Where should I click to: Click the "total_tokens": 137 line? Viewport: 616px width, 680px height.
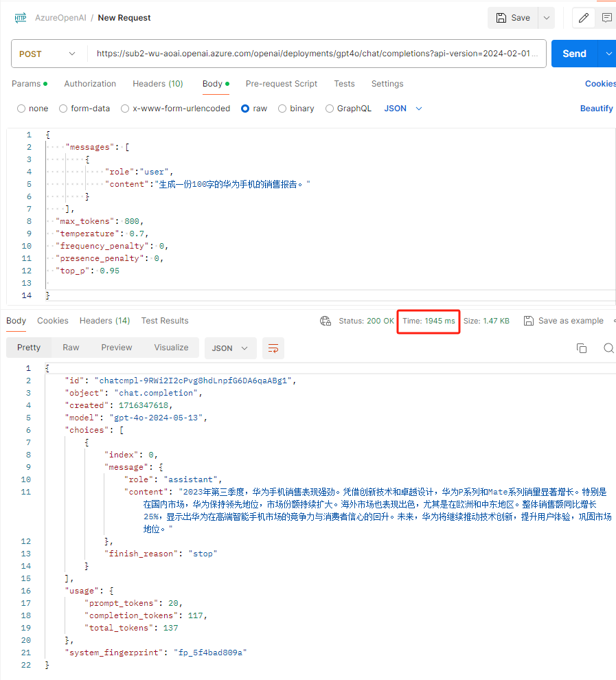click(131, 628)
